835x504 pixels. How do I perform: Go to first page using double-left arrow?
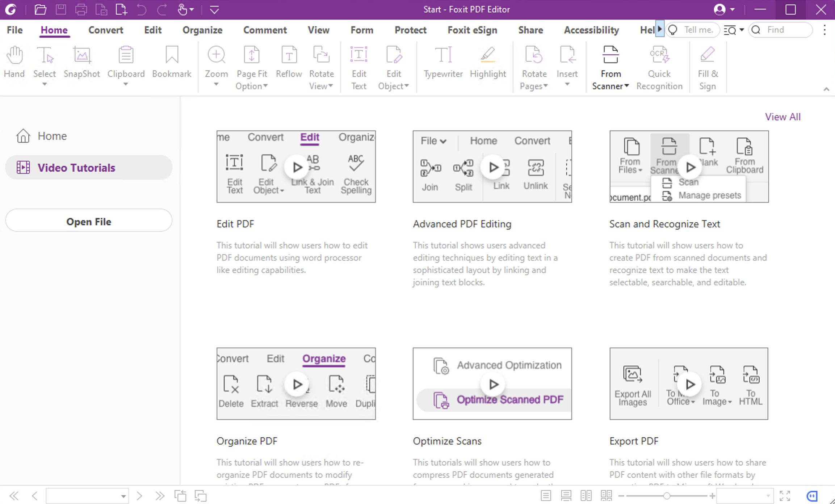(x=14, y=496)
